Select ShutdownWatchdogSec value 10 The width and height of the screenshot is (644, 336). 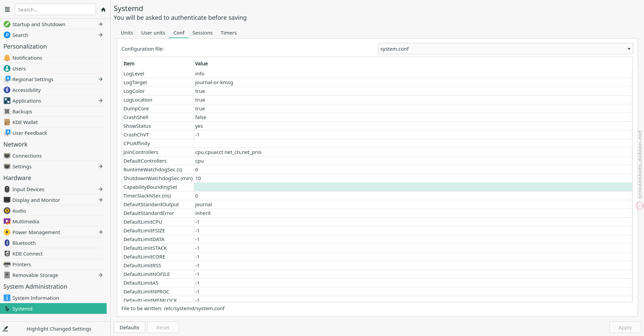click(198, 178)
